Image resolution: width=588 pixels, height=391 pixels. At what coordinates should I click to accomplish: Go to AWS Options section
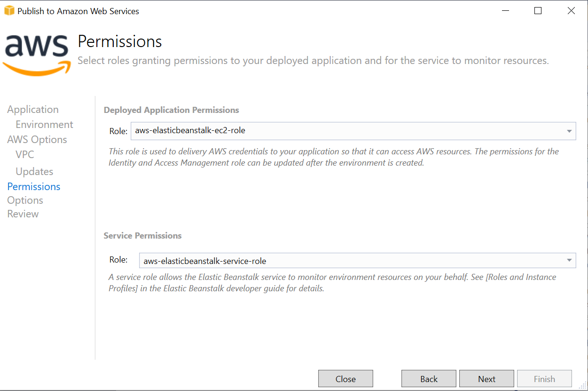pos(37,139)
